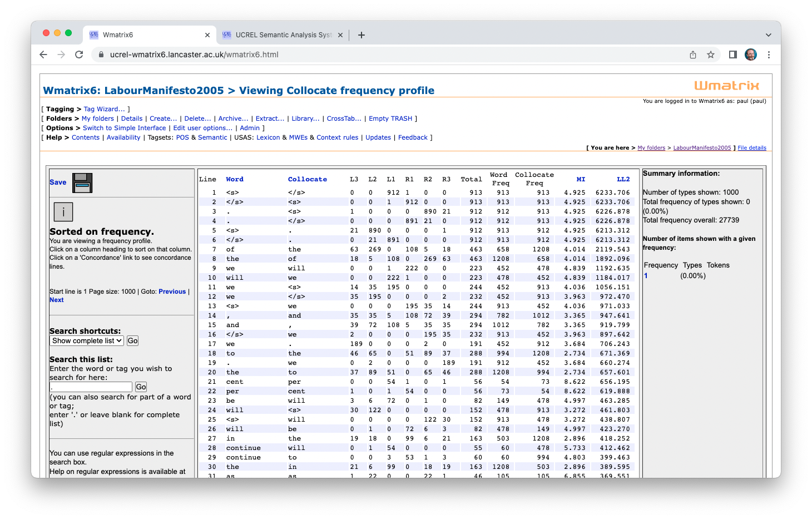
Task: Click Go button beside search field
Action: tap(141, 387)
